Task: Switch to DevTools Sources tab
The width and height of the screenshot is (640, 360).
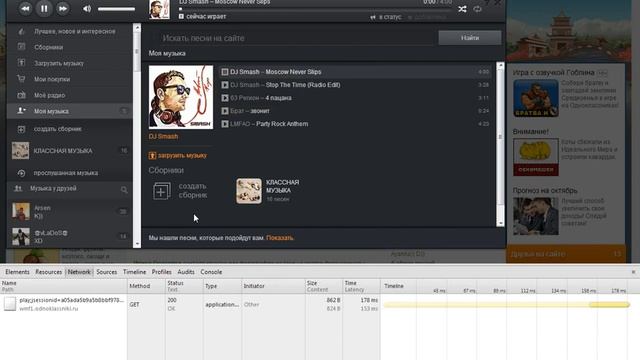Action: tap(107, 272)
